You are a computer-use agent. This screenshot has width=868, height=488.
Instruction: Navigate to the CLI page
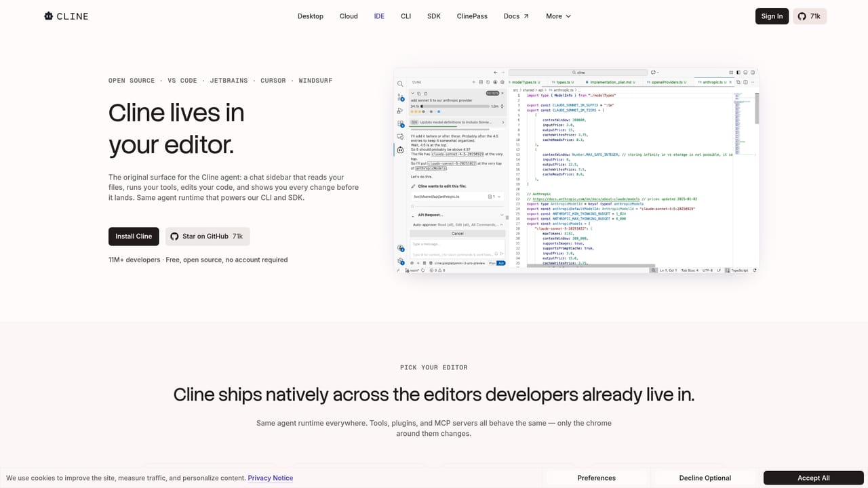point(406,16)
